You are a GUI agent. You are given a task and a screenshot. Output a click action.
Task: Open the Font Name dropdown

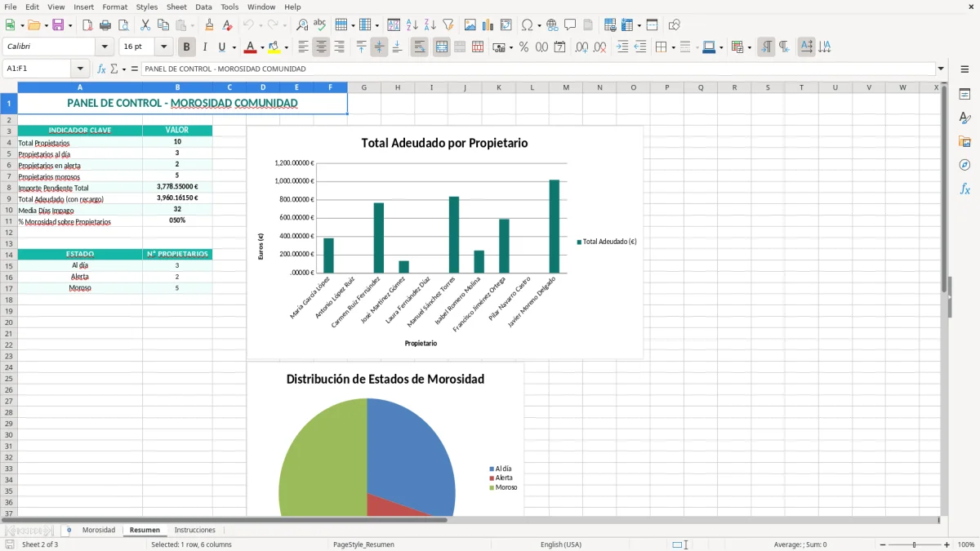click(x=105, y=47)
